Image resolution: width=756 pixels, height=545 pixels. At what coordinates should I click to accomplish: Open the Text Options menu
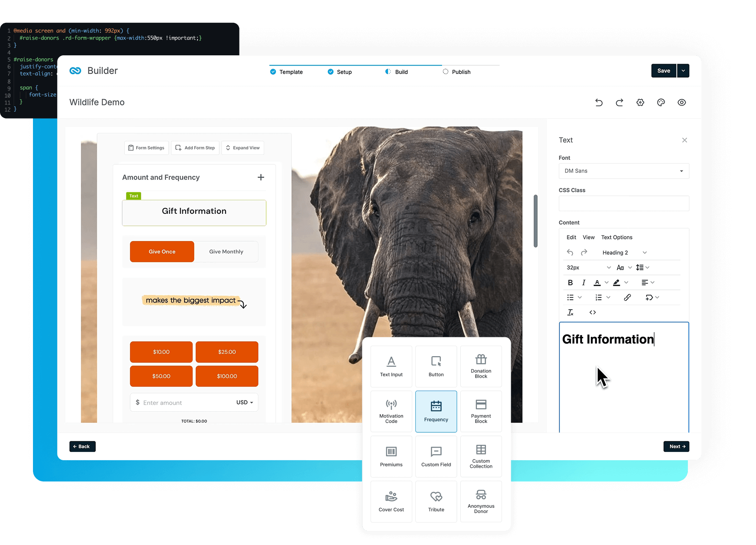point(616,237)
